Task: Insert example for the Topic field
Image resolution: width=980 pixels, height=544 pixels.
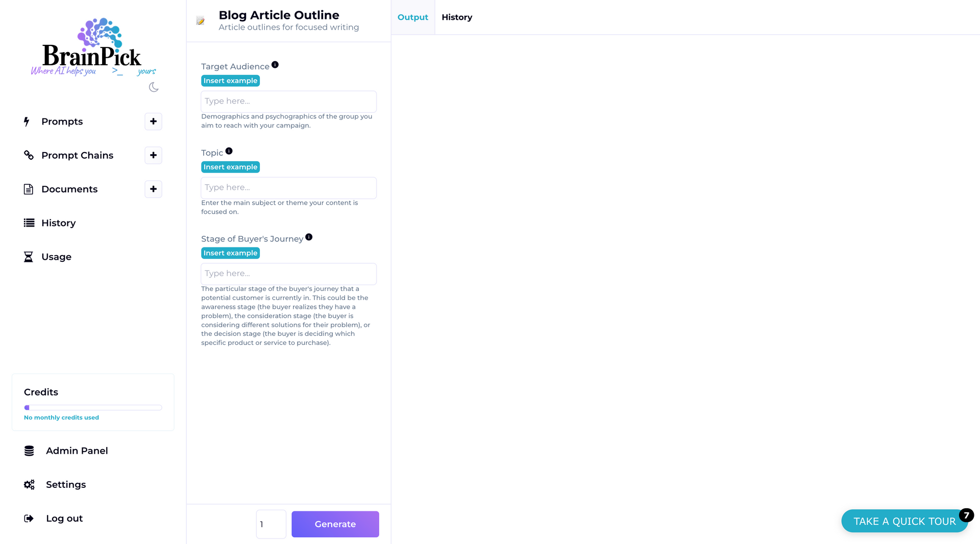Action: pyautogui.click(x=230, y=167)
